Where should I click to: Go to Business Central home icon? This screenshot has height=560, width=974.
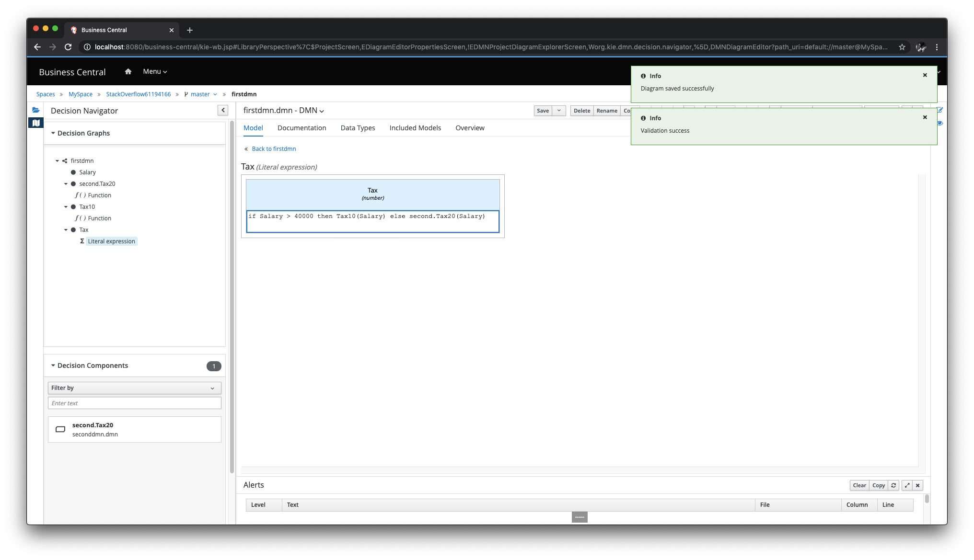coord(128,72)
